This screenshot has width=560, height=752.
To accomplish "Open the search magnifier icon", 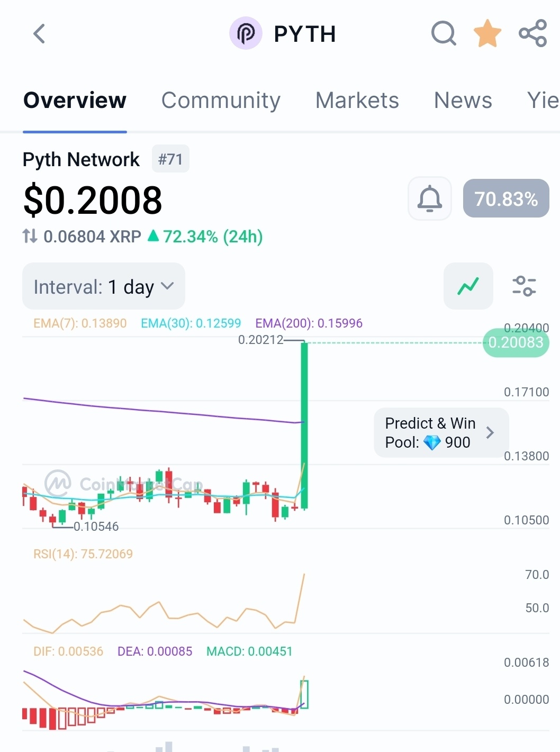I will point(444,33).
